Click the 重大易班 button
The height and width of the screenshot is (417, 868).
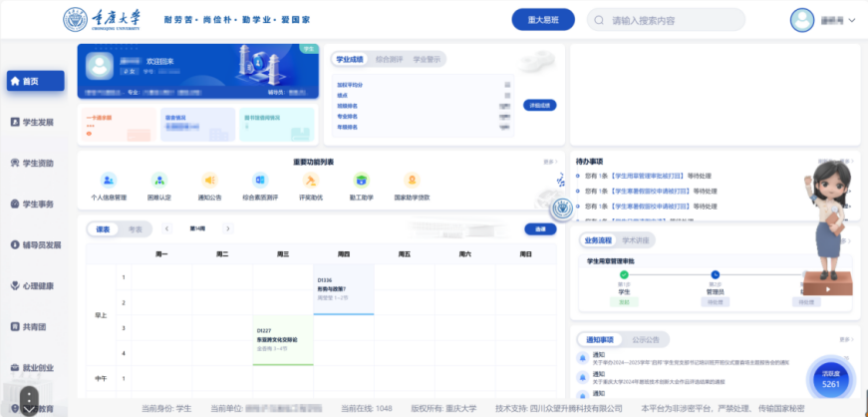542,20
